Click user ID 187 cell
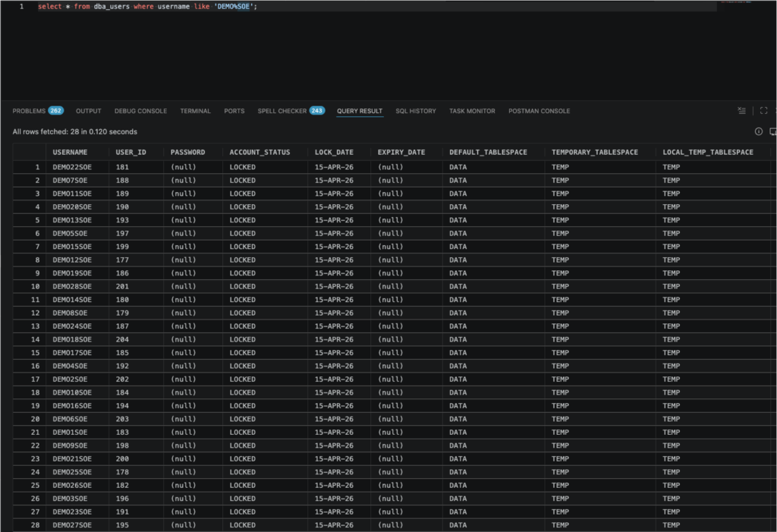The width and height of the screenshot is (777, 532). (x=137, y=326)
